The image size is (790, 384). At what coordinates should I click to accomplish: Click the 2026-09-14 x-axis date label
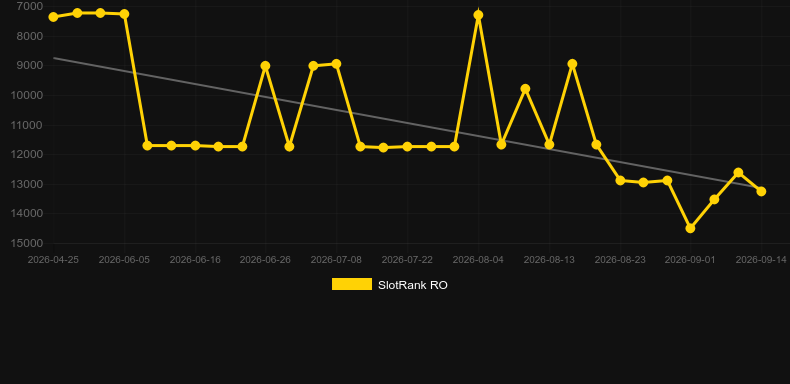[x=761, y=260]
